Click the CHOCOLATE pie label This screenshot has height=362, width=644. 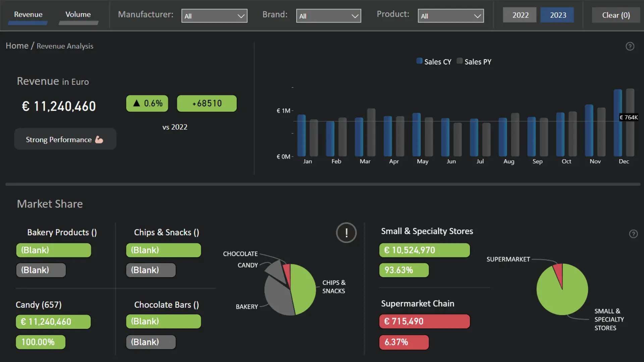[240, 254]
